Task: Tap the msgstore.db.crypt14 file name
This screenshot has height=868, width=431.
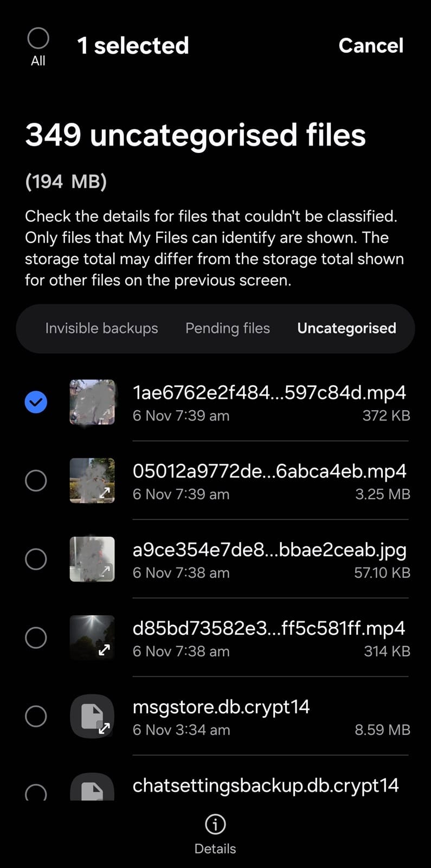Action: tap(221, 707)
